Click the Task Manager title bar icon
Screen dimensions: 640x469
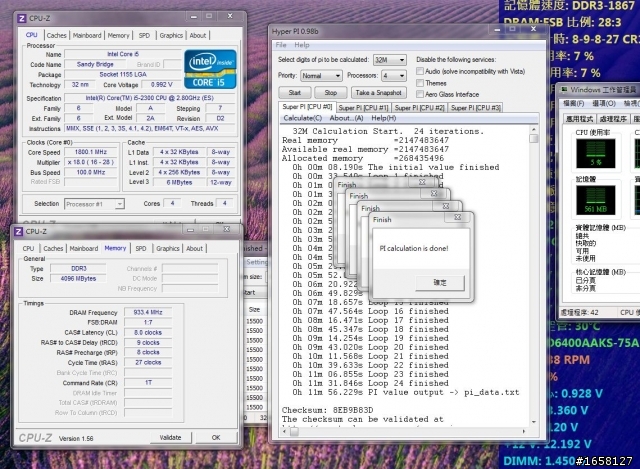564,89
